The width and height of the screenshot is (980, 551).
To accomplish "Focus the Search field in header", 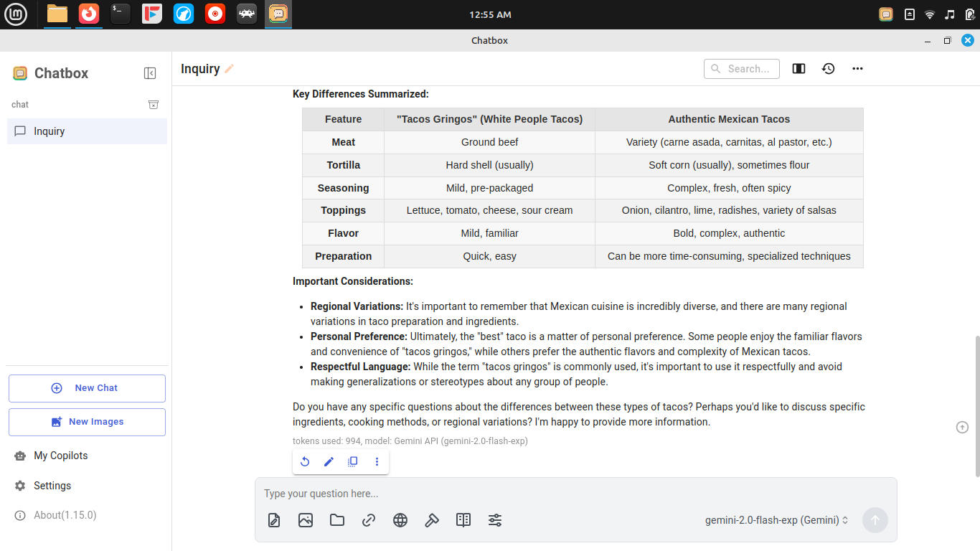I will click(x=742, y=69).
